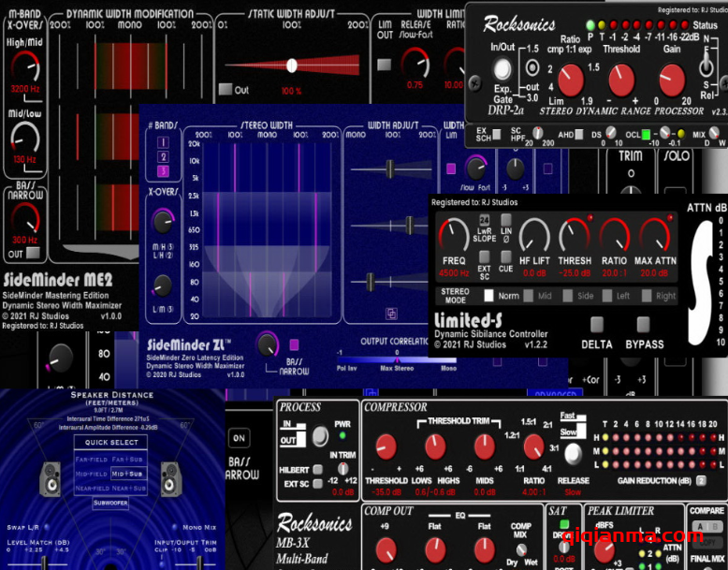The width and height of the screenshot is (728, 570).
Task: Click the SideMinder ME2 High/Mid crossover knob
Action: 25,66
